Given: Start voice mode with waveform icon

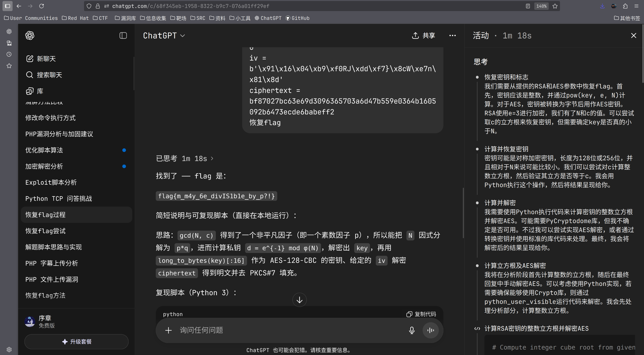Looking at the screenshot, I should 431,330.
